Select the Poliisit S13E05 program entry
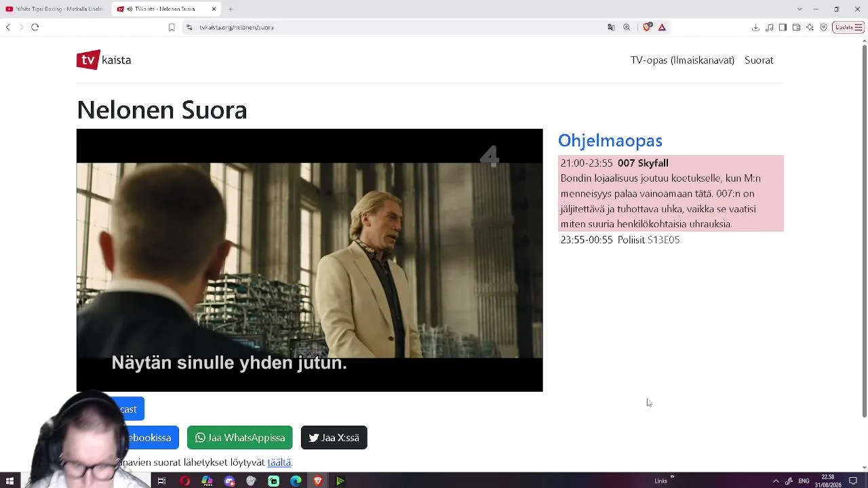This screenshot has width=868, height=488. click(x=671, y=240)
